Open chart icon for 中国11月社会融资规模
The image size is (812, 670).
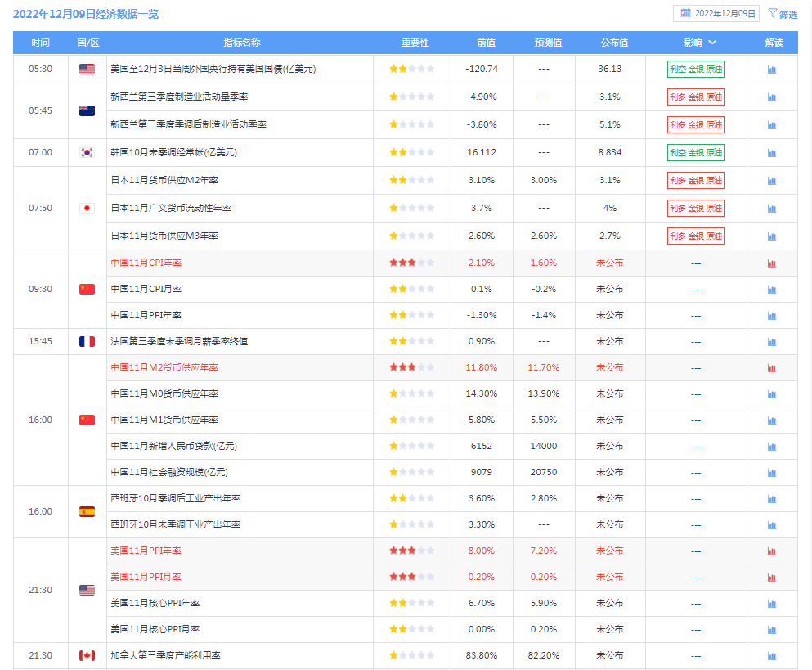click(x=772, y=473)
